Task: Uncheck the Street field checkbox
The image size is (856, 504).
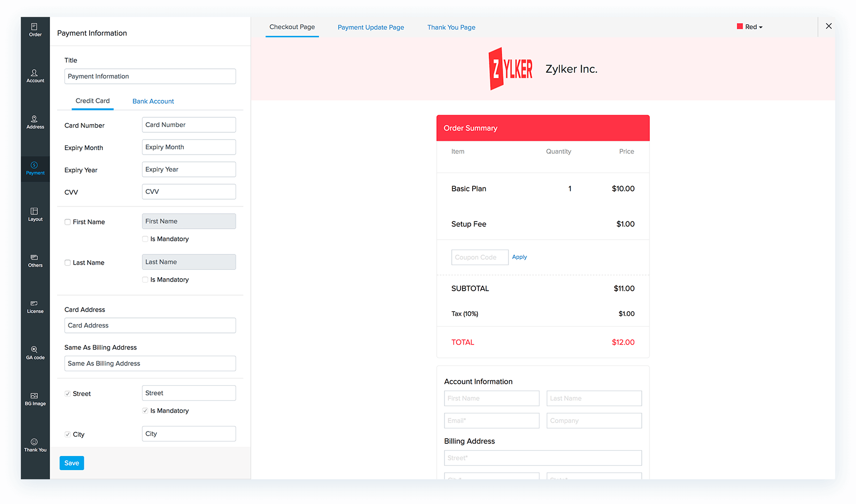Action: 68,394
